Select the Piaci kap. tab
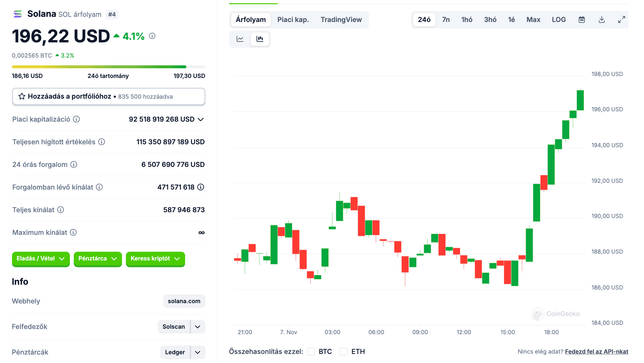Image resolution: width=644 pixels, height=363 pixels. click(293, 20)
